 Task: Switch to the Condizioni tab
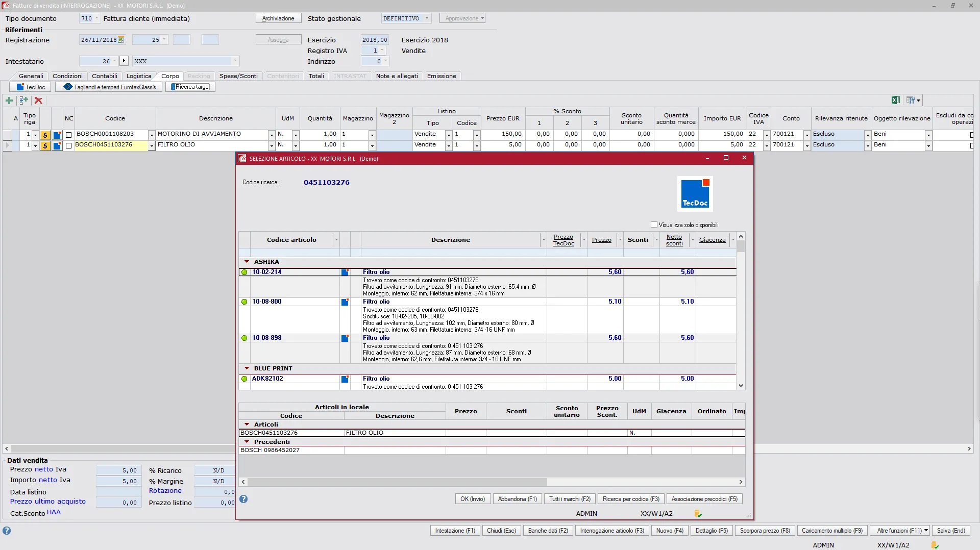[x=67, y=76]
